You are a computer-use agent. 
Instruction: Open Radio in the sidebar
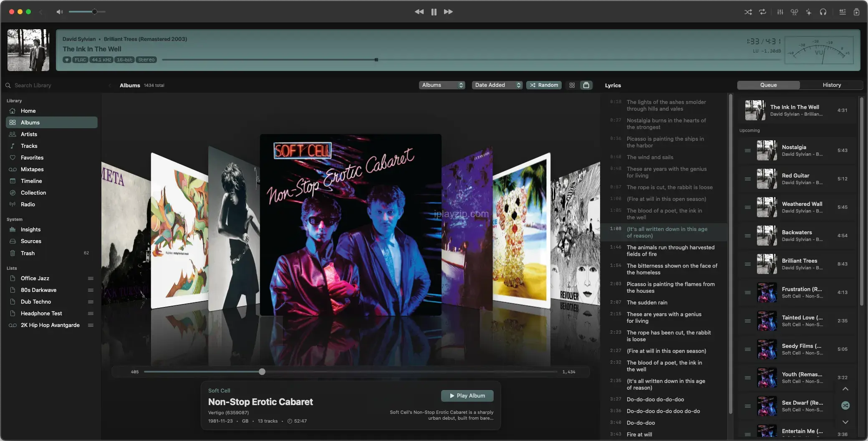click(x=52, y=204)
